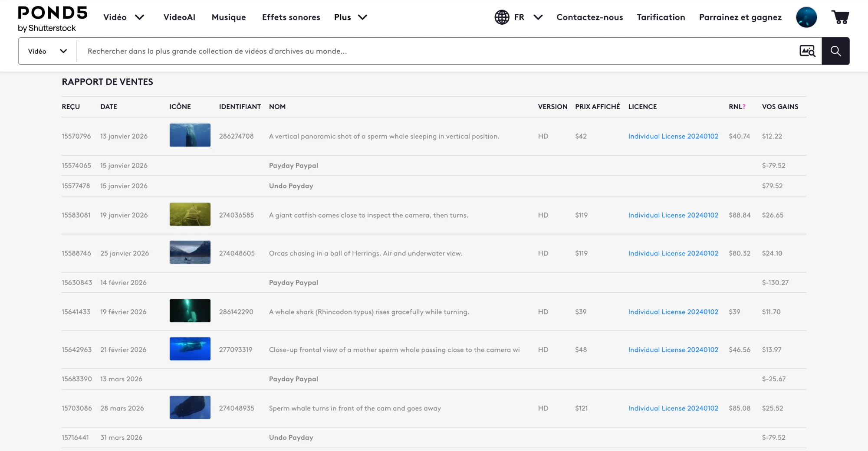Start a visual image search

807,51
